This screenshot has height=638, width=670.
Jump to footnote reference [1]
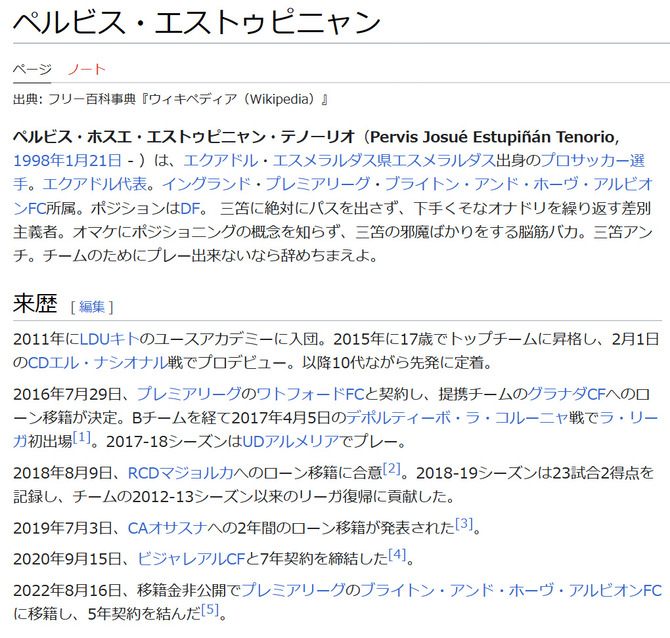pos(82,436)
